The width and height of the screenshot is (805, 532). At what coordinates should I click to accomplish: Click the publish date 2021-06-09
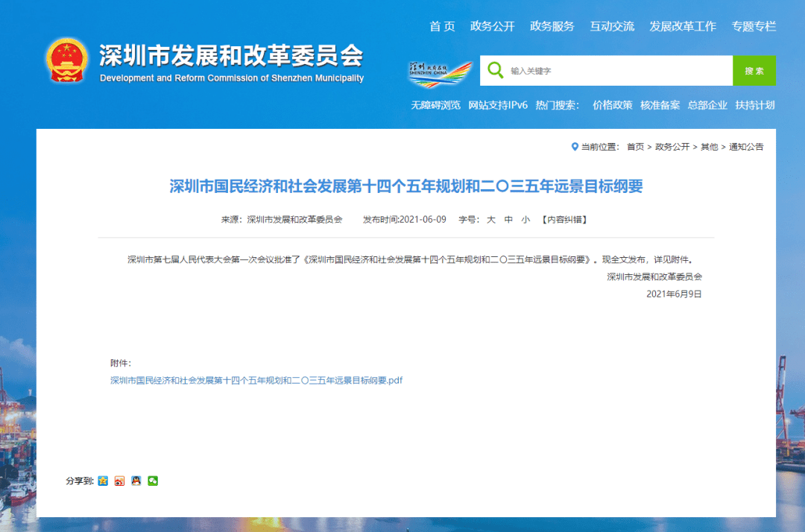423,220
